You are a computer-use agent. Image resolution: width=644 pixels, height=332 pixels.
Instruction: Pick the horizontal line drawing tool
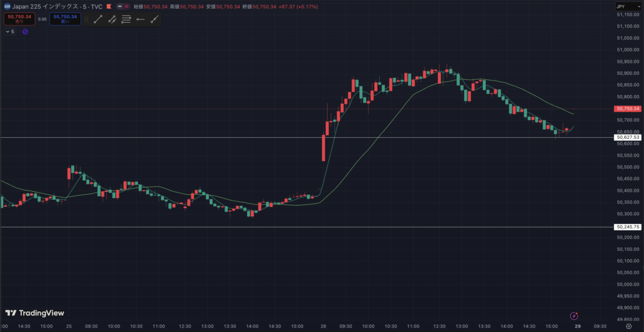[x=140, y=19]
